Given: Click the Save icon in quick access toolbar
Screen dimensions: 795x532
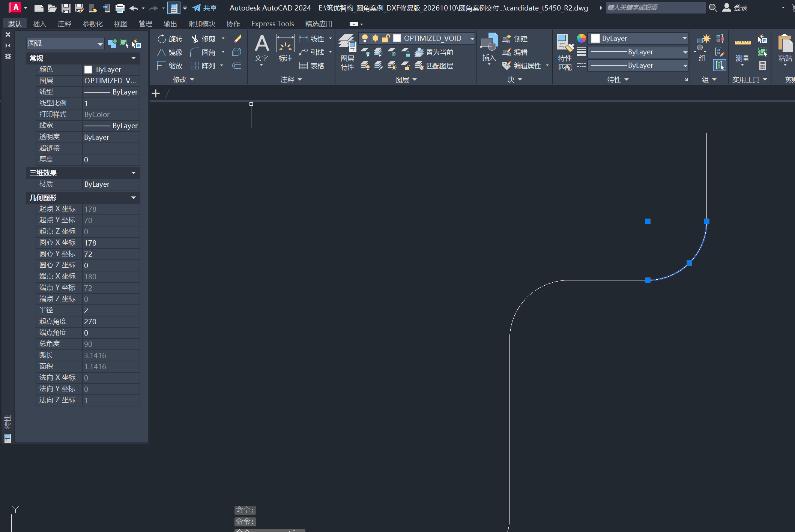Looking at the screenshot, I should pos(66,8).
